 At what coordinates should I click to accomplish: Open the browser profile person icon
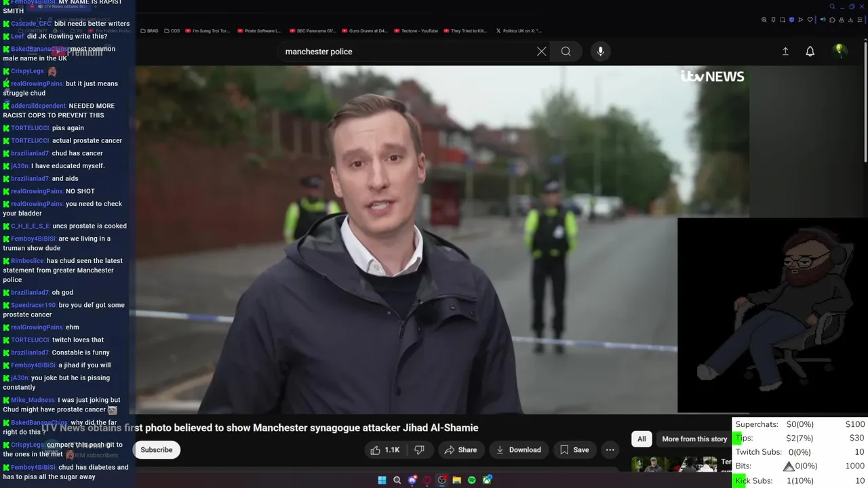(x=842, y=20)
